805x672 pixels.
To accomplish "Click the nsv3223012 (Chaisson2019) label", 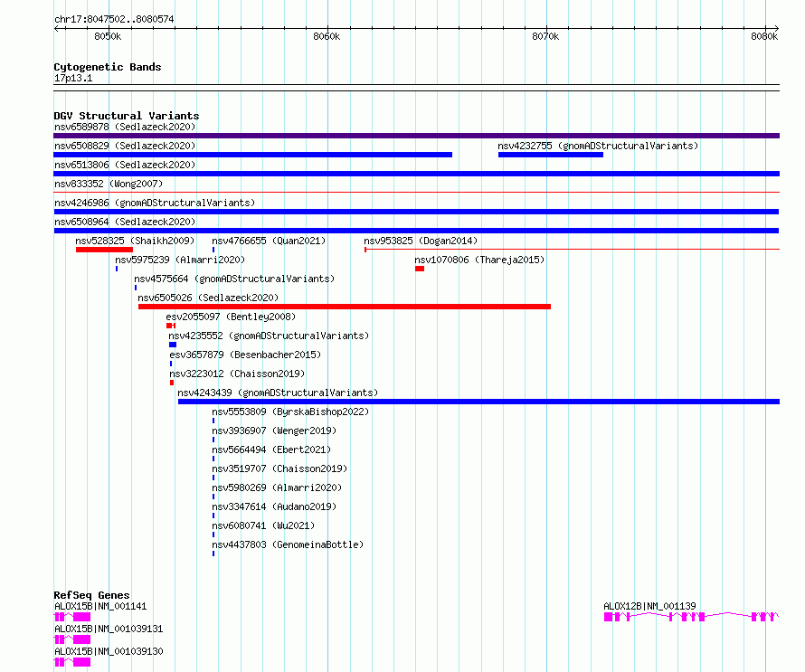I will 237,374.
